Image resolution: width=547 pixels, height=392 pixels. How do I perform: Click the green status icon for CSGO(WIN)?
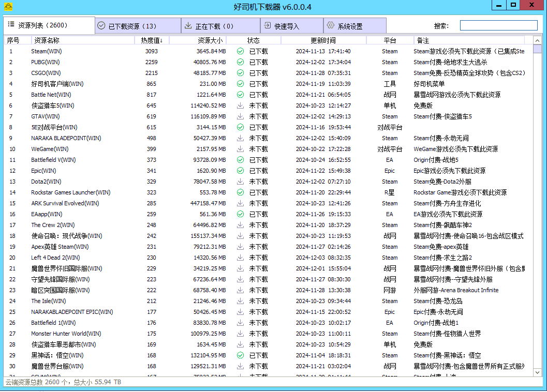(x=240, y=73)
